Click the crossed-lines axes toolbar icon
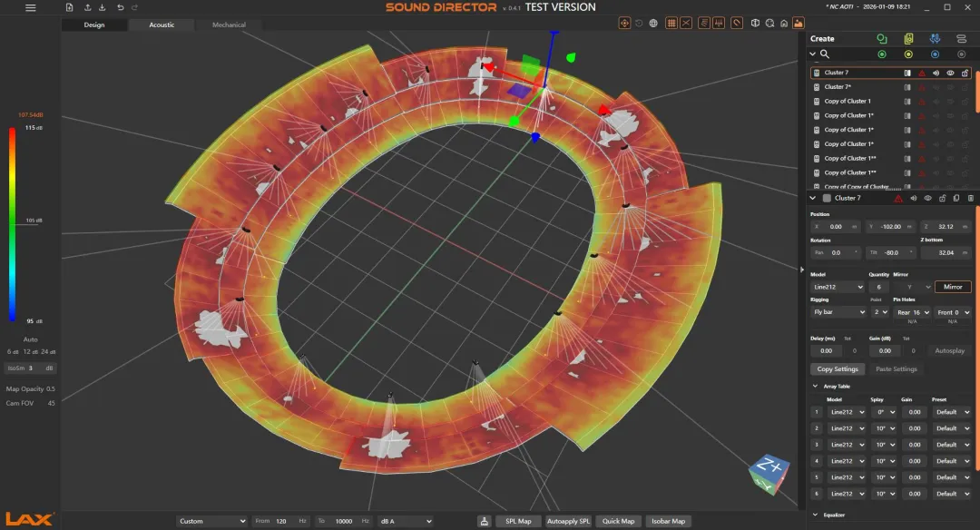This screenshot has width=980, height=530. (686, 23)
